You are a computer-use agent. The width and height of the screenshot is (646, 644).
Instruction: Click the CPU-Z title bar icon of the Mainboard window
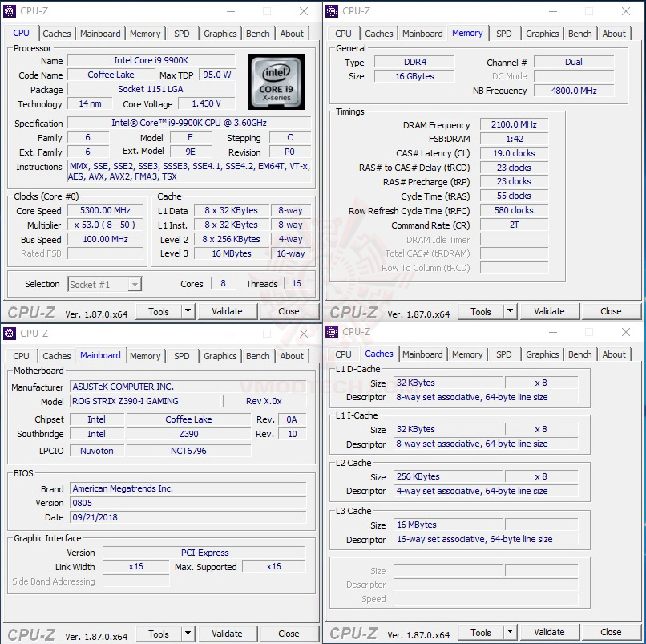click(x=10, y=334)
